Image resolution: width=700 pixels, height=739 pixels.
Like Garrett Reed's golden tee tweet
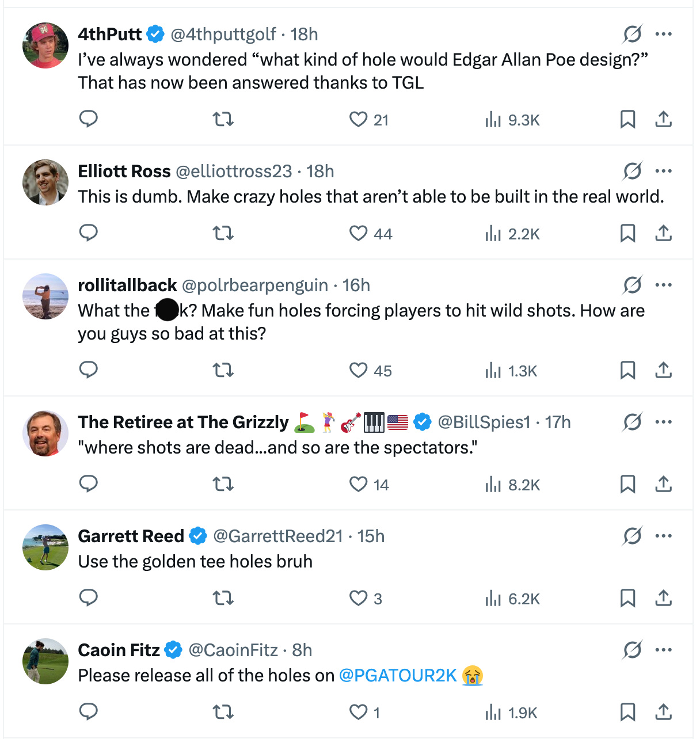pos(359,598)
